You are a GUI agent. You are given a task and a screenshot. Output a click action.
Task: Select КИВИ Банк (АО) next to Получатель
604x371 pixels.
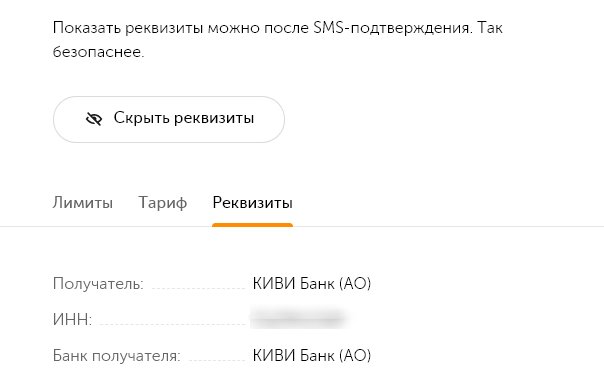click(312, 284)
